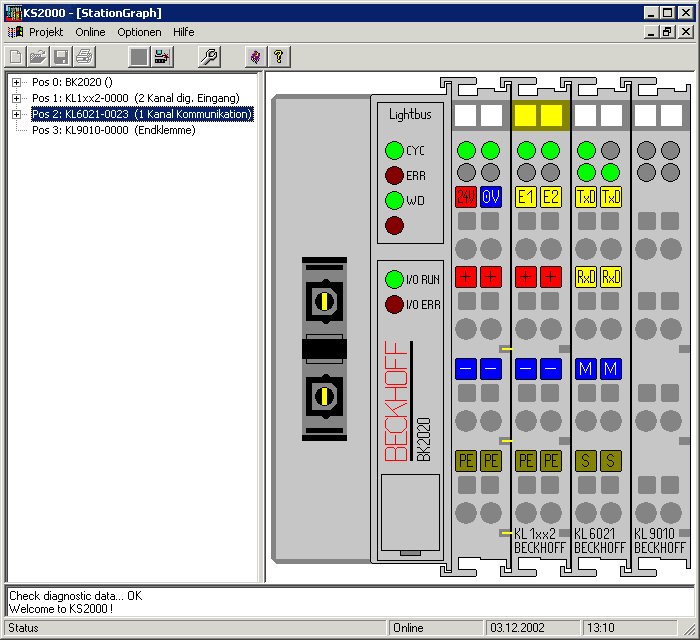
Task: Click the time 13:10 in status bar
Action: tap(629, 628)
